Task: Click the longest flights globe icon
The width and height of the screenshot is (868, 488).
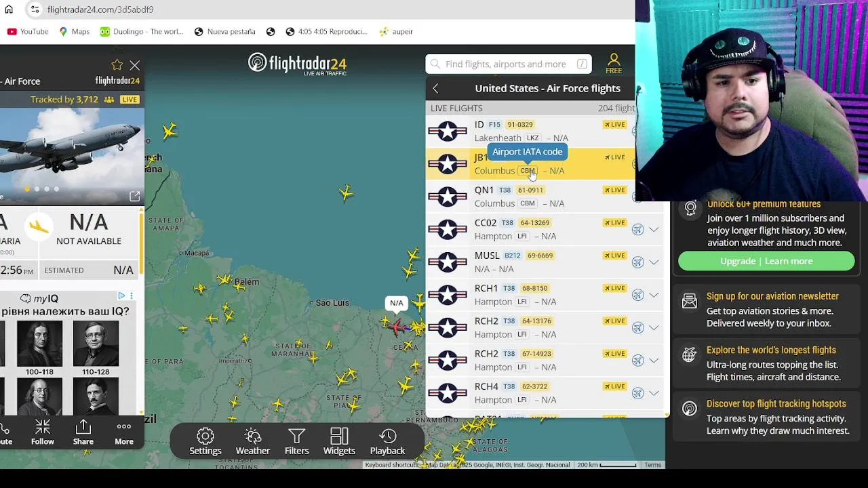Action: point(690,354)
